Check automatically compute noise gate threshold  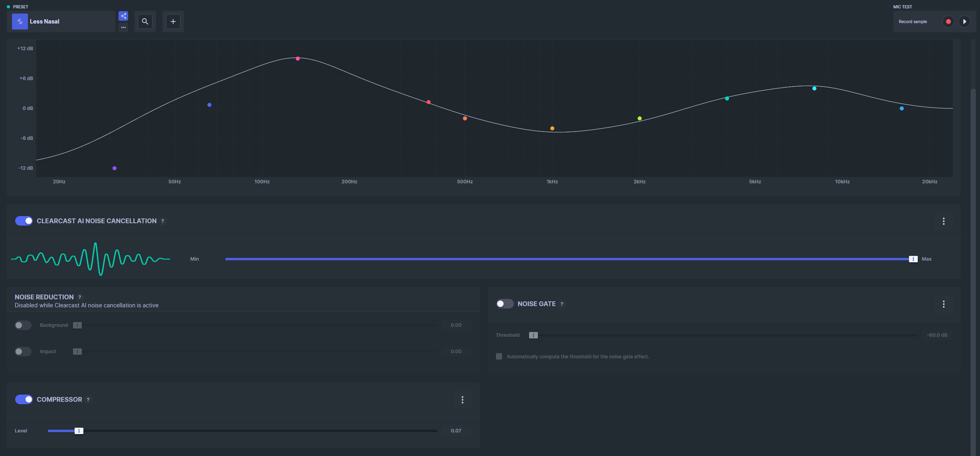click(x=499, y=356)
